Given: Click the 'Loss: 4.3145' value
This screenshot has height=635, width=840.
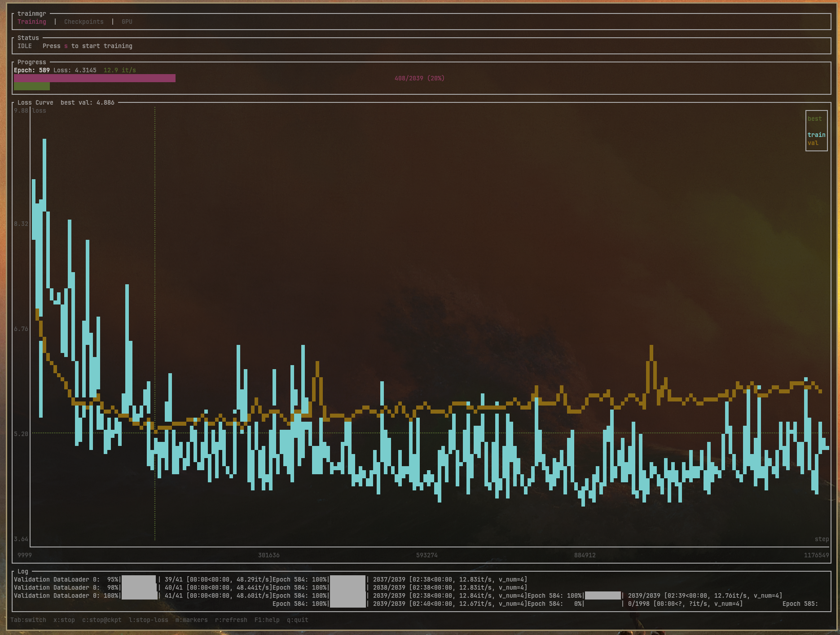Looking at the screenshot, I should pyautogui.click(x=75, y=70).
